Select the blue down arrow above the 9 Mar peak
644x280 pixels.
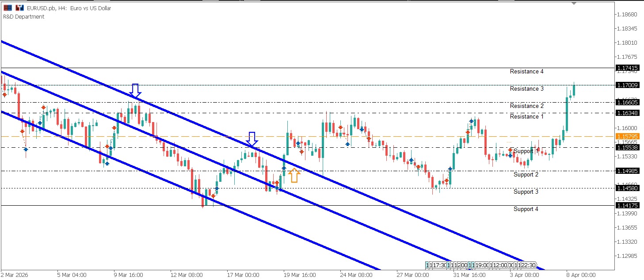[x=135, y=91]
